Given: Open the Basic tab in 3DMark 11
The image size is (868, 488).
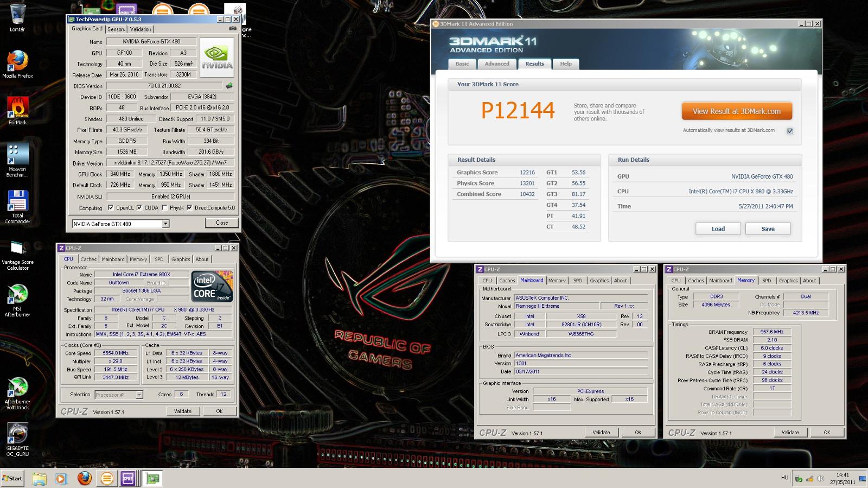Looking at the screenshot, I should click(x=462, y=64).
